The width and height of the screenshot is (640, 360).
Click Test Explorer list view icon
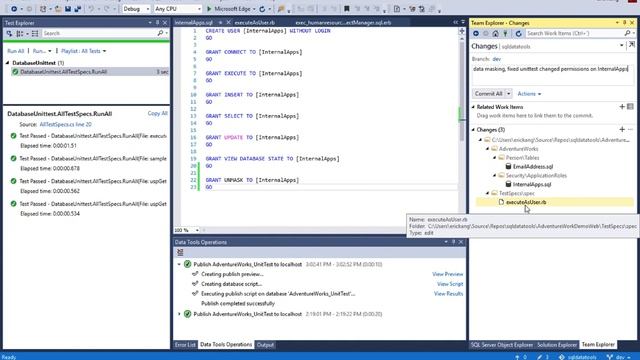click(x=35, y=33)
